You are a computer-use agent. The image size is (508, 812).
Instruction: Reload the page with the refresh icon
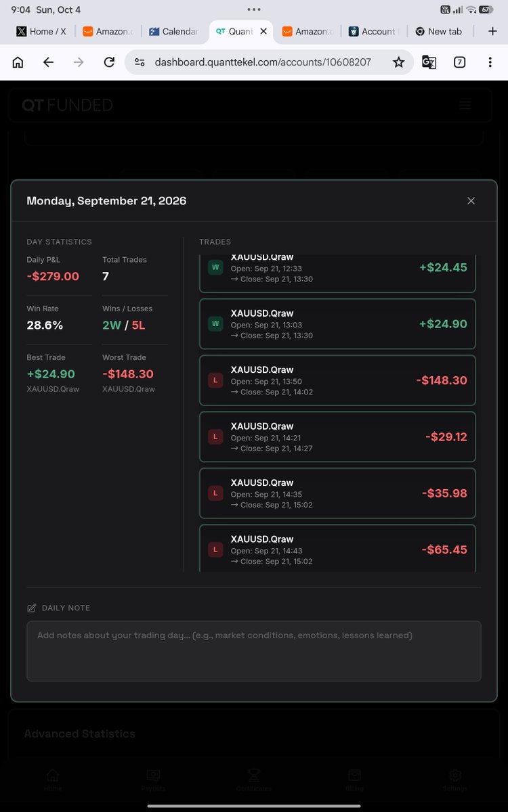tap(109, 62)
